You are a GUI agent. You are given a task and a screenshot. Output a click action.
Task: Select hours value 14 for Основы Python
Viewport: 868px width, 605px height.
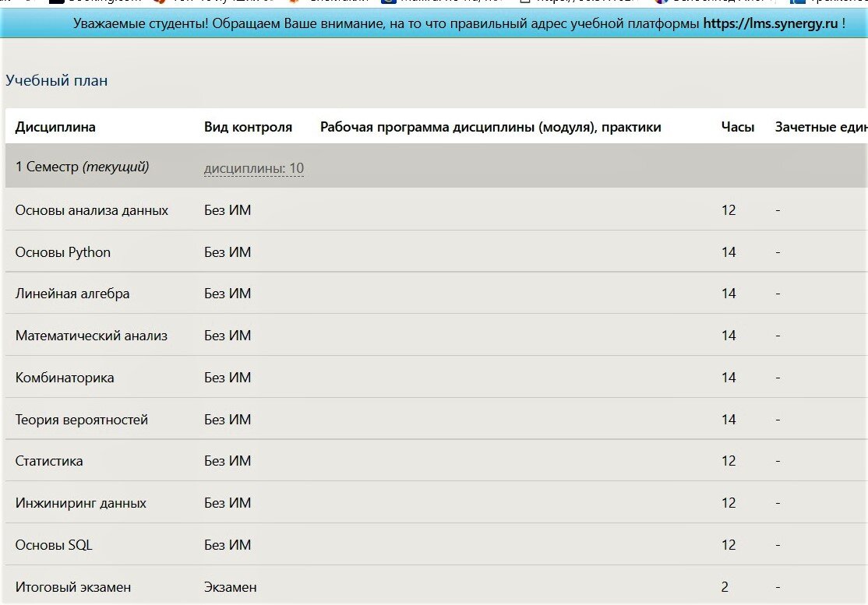(x=729, y=252)
